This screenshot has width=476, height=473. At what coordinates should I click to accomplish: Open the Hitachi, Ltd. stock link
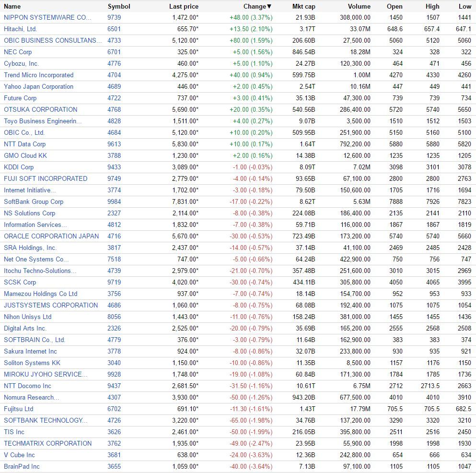pos(20,29)
